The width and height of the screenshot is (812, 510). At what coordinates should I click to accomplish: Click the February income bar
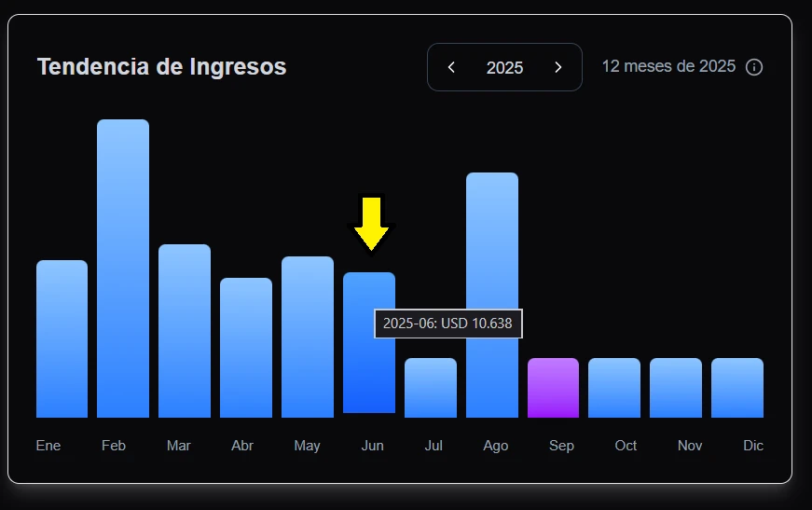tap(123, 269)
